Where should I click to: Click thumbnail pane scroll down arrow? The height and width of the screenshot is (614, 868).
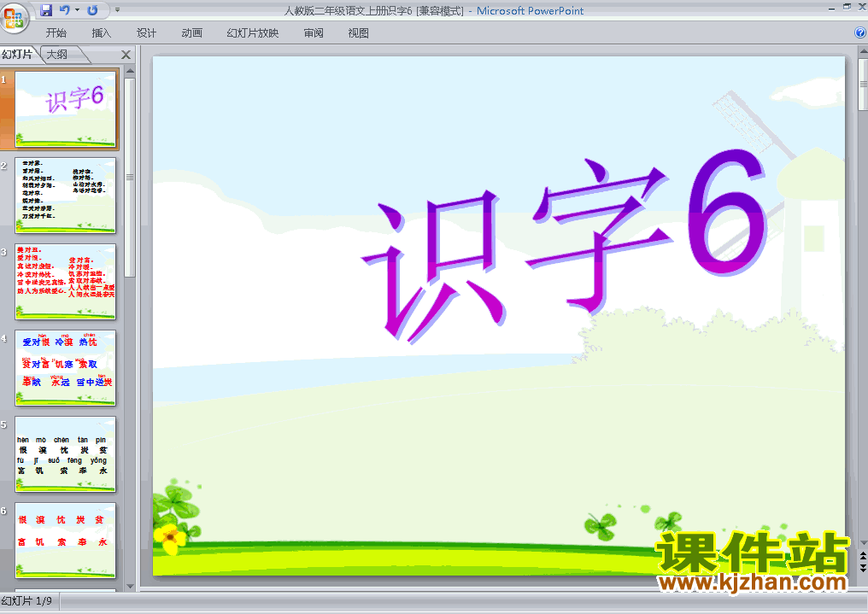click(x=130, y=587)
